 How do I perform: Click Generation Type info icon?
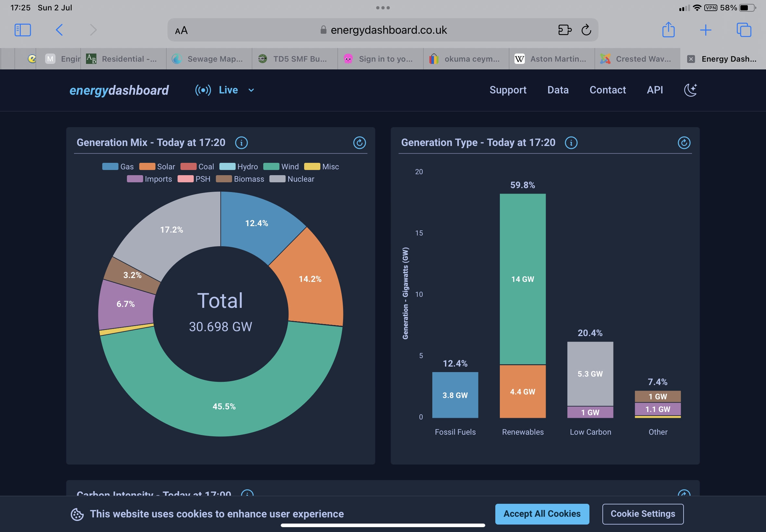click(x=571, y=143)
